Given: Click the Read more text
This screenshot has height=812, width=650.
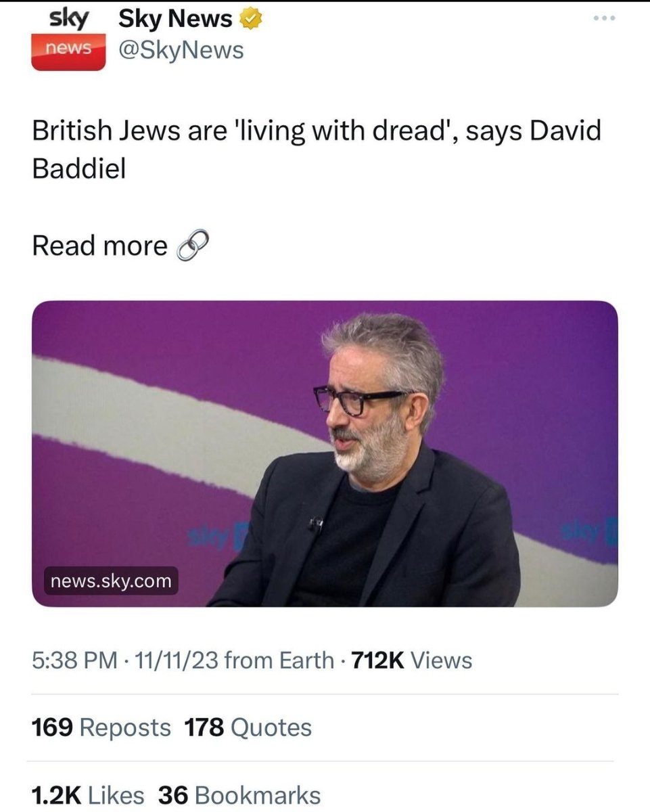Looking at the screenshot, I should coord(99,246).
